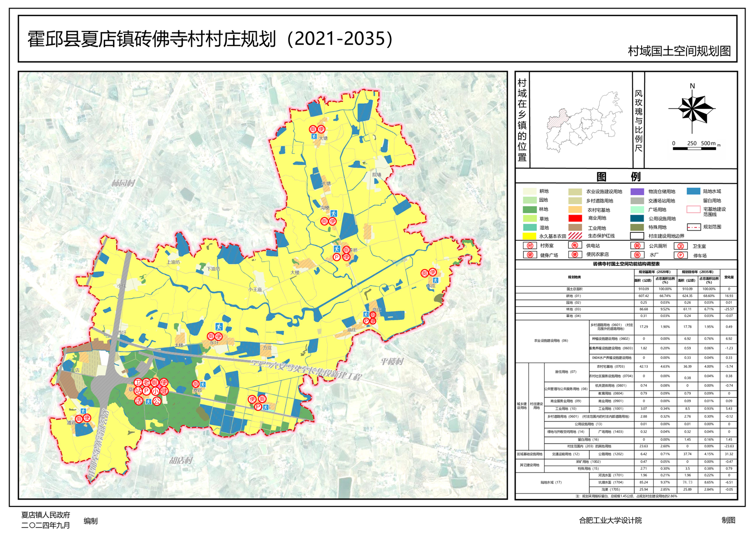Click the north arrow compass rose
756x534 pixels.
(692, 109)
